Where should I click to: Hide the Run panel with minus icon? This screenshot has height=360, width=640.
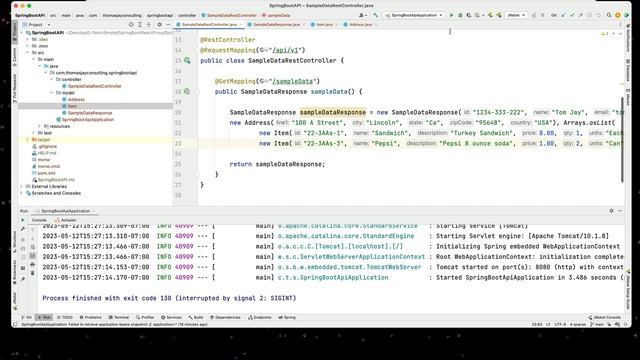(x=620, y=211)
